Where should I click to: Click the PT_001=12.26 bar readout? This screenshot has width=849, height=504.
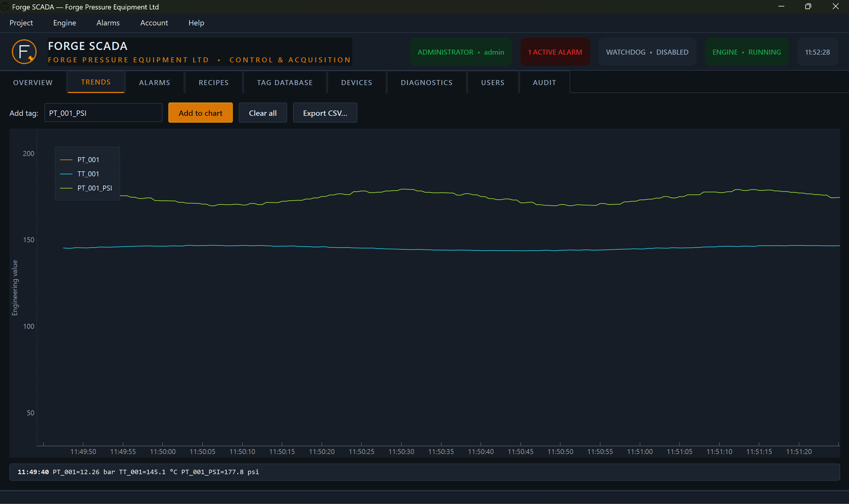pyautogui.click(x=84, y=472)
